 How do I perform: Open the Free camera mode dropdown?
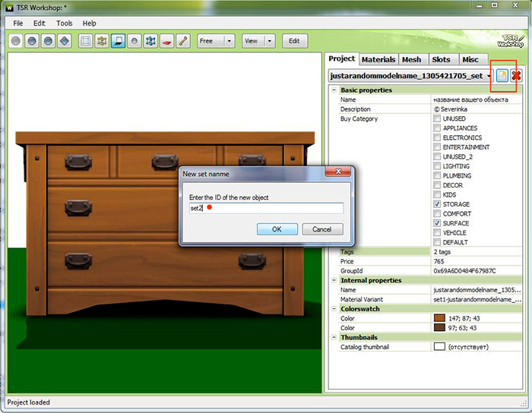click(230, 41)
